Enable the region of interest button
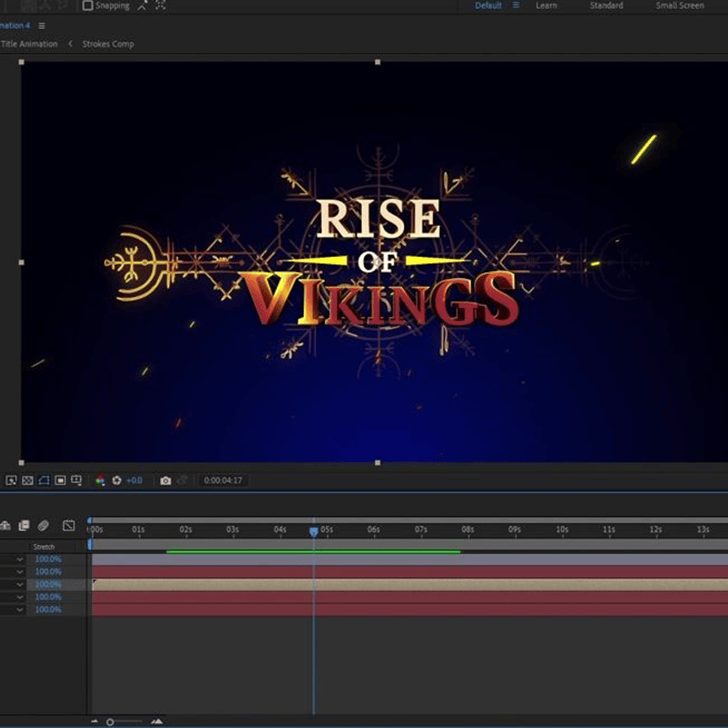Image resolution: width=728 pixels, height=728 pixels. click(x=60, y=480)
